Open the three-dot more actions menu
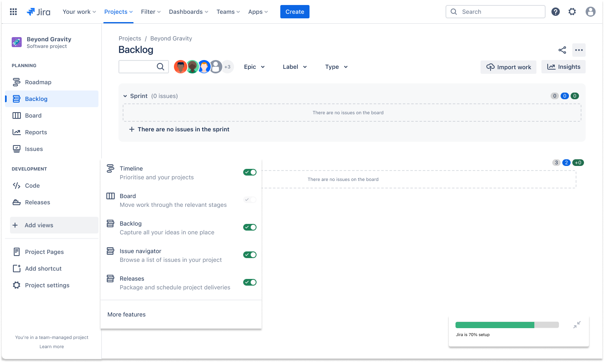604x364 pixels. tap(579, 50)
